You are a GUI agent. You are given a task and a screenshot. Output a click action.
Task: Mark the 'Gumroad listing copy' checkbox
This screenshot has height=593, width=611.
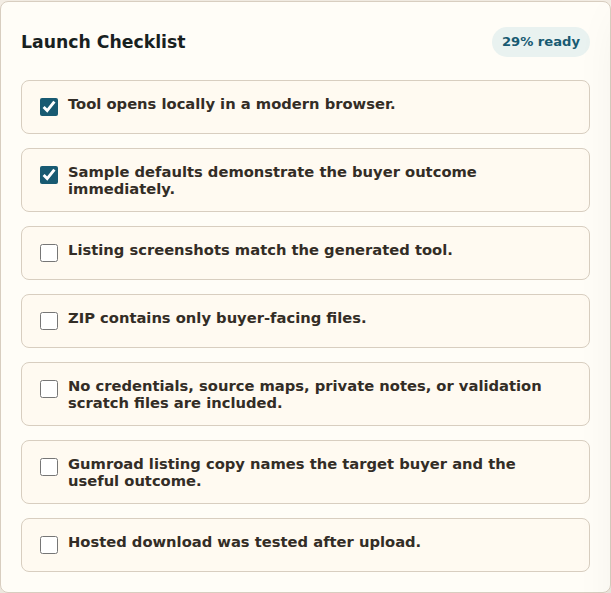point(49,467)
